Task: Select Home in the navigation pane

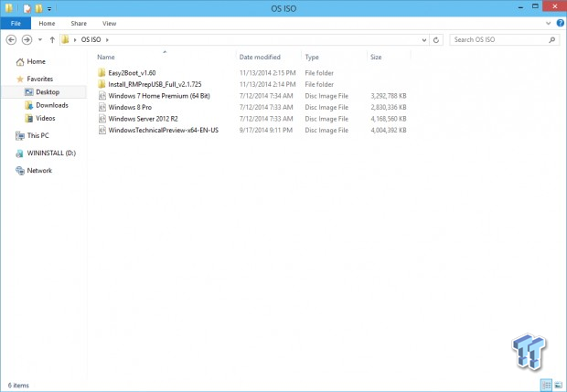Action: pyautogui.click(x=37, y=62)
